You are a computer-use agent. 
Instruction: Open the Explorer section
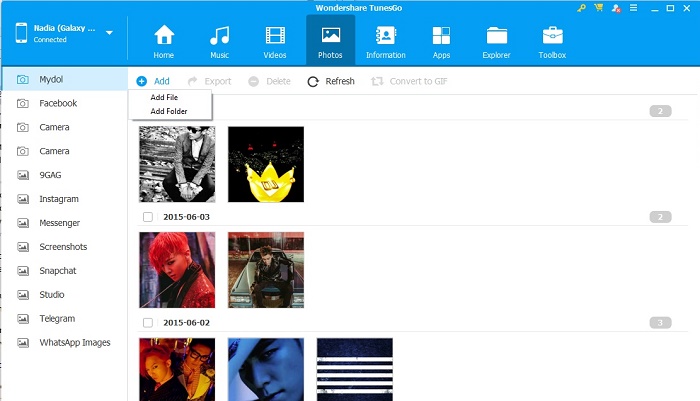pyautogui.click(x=496, y=40)
